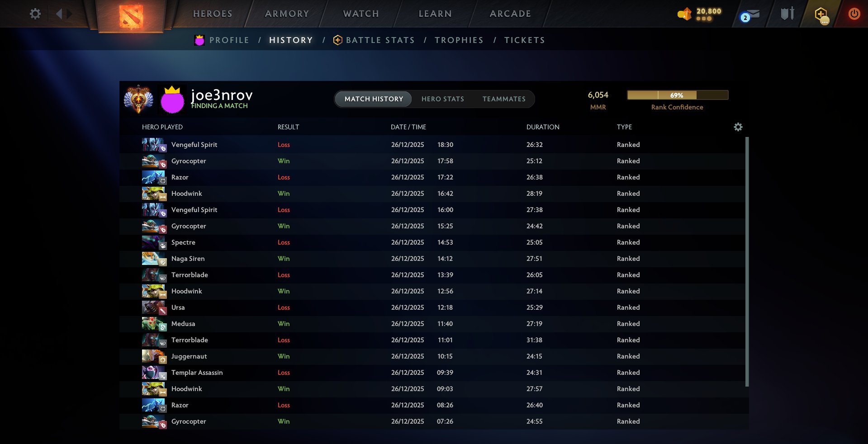Go to BATTLE STATS page
The image size is (868, 444).
pyautogui.click(x=380, y=40)
